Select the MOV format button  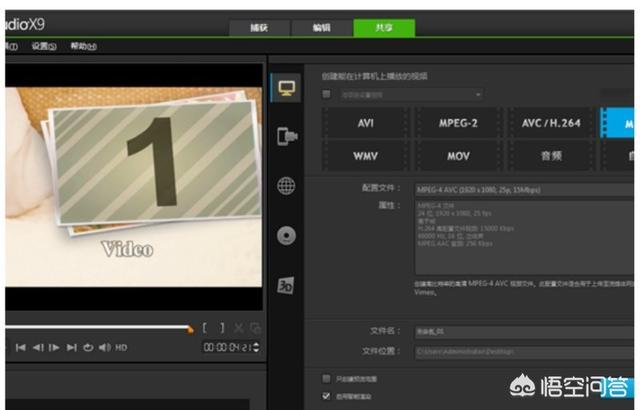(x=457, y=157)
